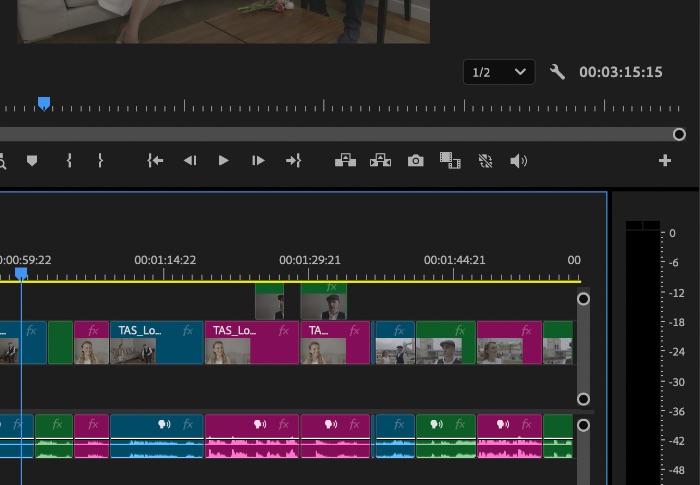Open the 1/2 playback resolution dropdown
700x485 pixels.
[499, 72]
